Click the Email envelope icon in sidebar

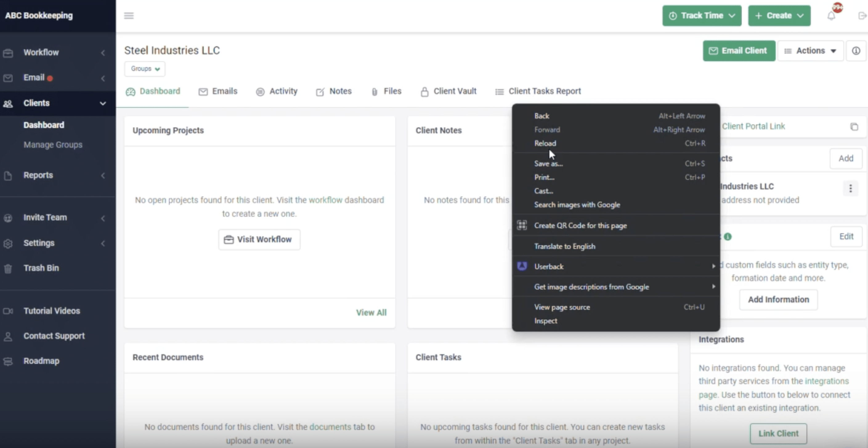pyautogui.click(x=8, y=78)
